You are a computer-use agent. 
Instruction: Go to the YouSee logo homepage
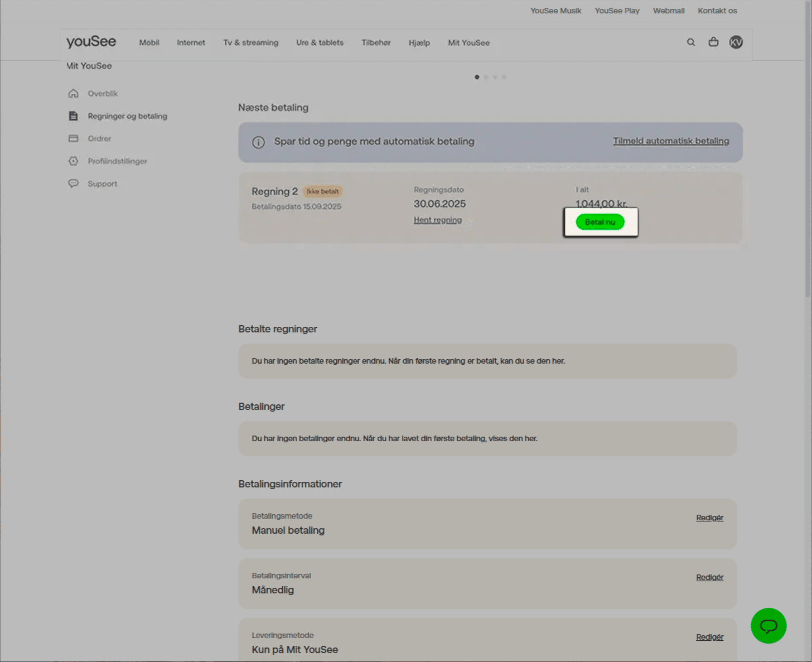(x=91, y=42)
